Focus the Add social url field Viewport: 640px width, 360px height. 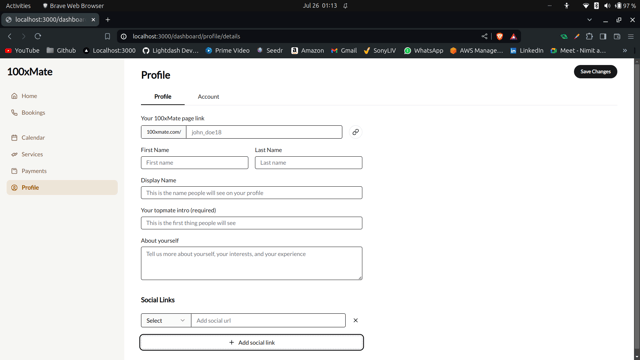[x=268, y=320]
